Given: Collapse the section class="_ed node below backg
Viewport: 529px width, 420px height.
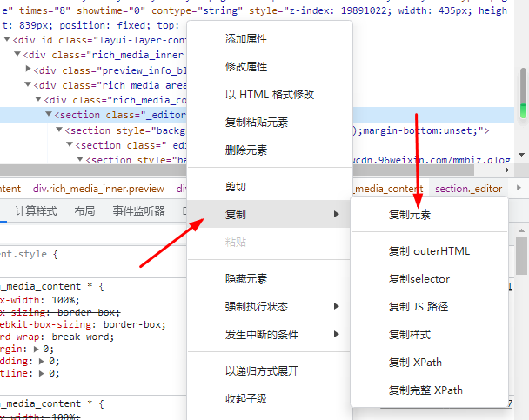Looking at the screenshot, I should [70, 144].
